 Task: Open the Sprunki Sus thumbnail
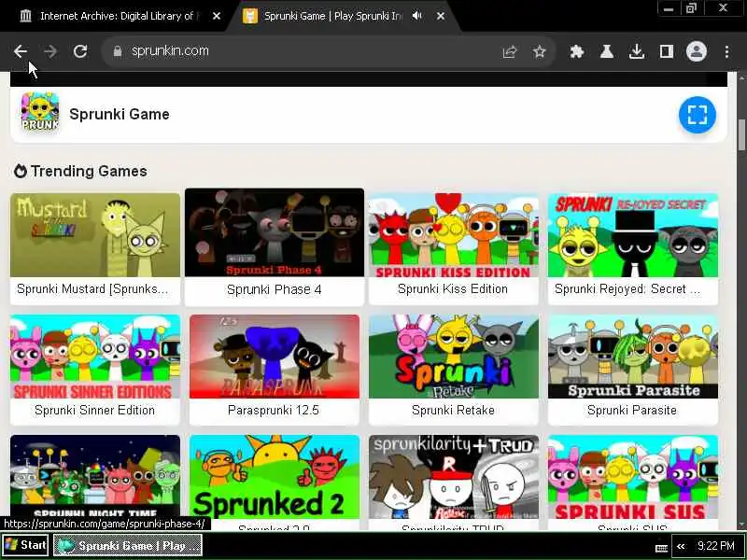[x=633, y=477]
